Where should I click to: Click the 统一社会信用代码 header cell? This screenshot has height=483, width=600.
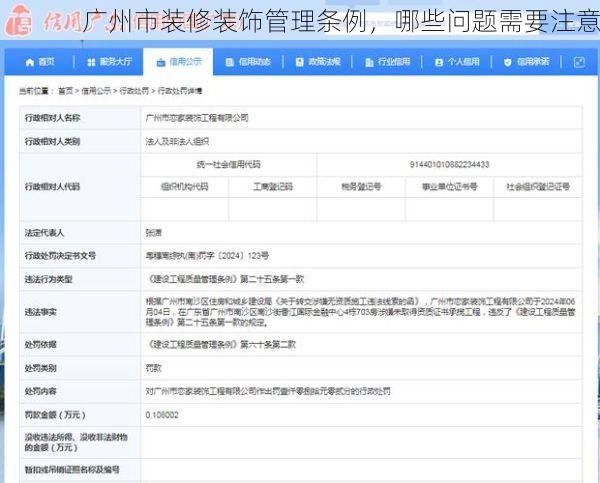[228, 165]
